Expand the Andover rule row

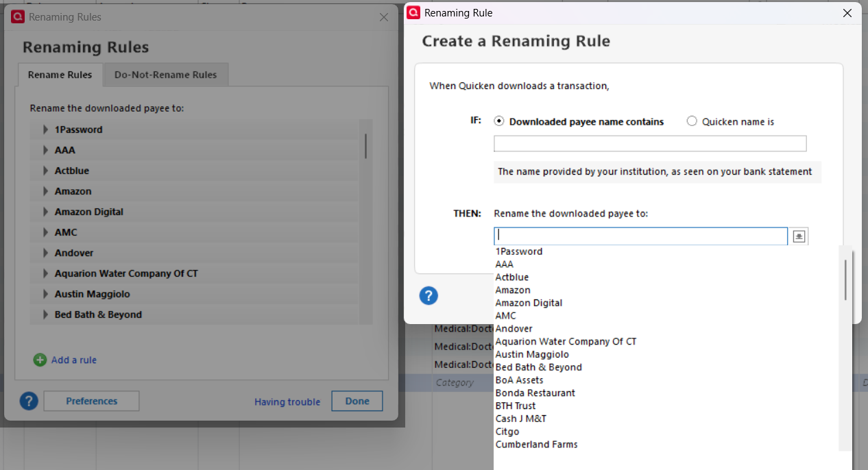tap(46, 253)
